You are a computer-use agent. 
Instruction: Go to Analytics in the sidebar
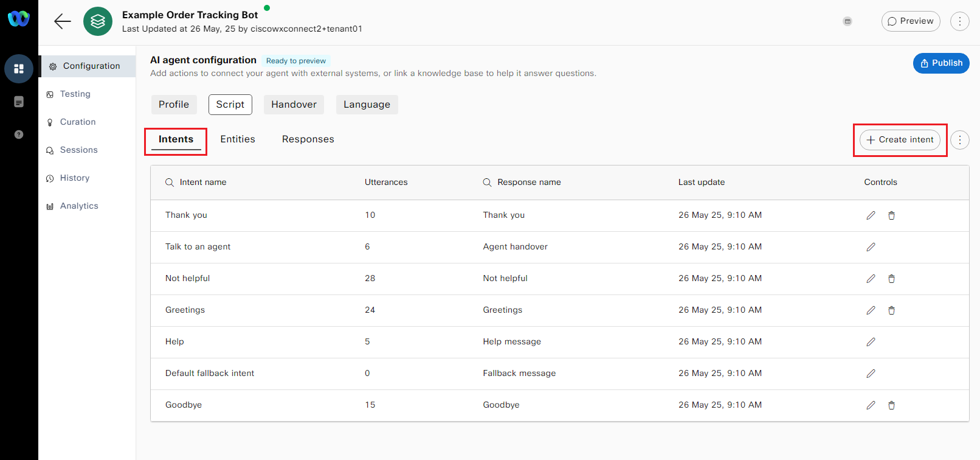point(79,206)
